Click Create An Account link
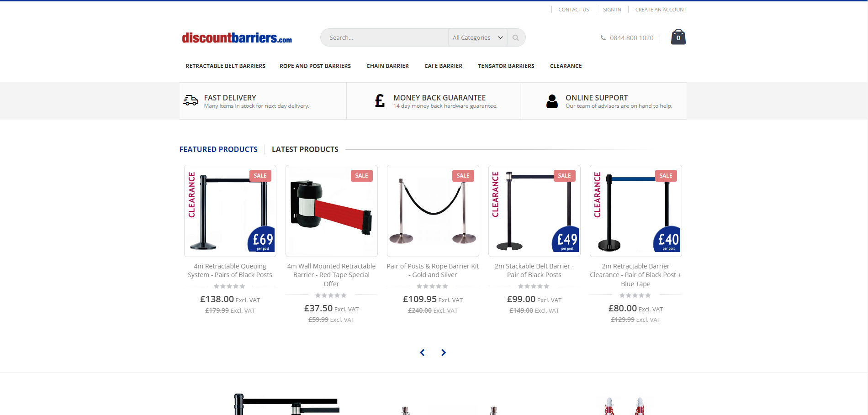This screenshot has width=868, height=415. click(x=661, y=10)
